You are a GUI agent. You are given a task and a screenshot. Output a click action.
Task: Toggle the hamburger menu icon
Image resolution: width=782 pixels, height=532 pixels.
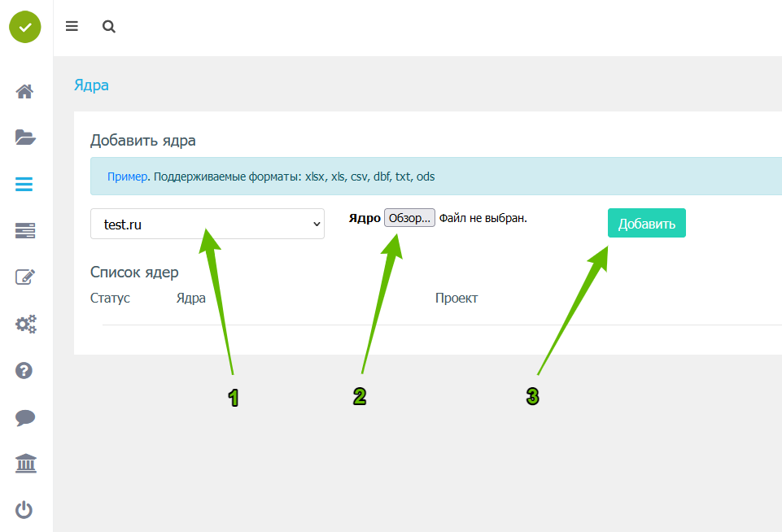[x=72, y=26]
